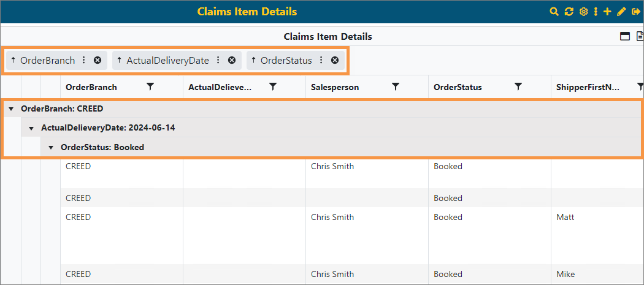Remove the ActualDeliveryDate grouping chip

(231, 60)
